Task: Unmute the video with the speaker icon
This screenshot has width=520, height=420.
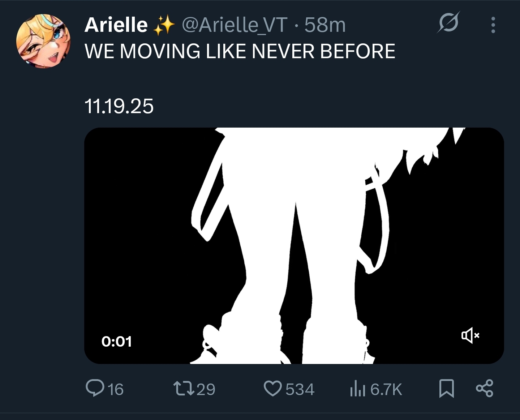Action: 470,335
